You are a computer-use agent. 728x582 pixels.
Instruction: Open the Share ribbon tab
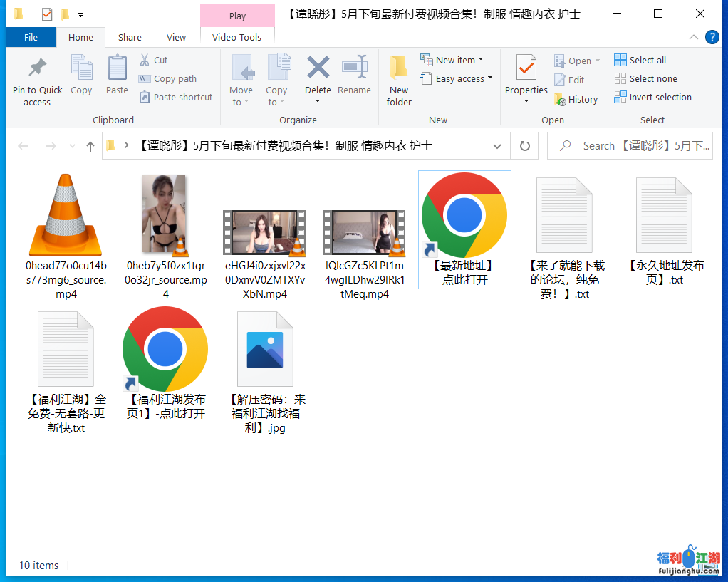pos(130,38)
